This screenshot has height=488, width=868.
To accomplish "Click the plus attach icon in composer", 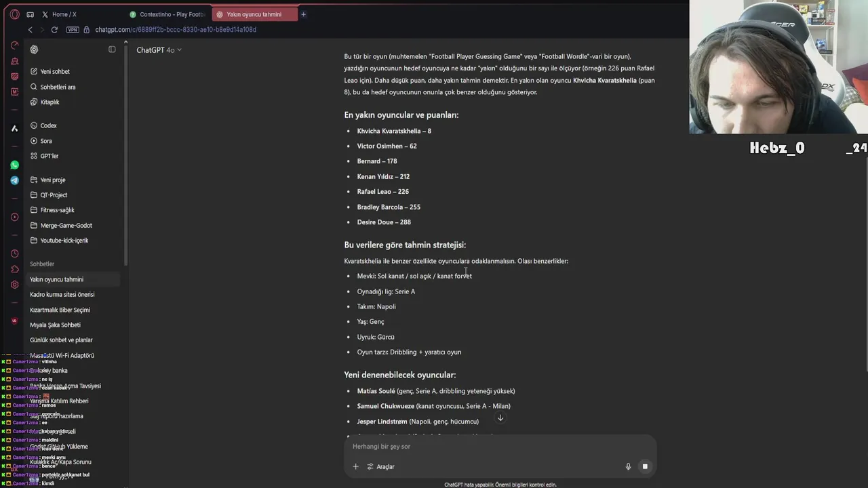I will click(355, 466).
